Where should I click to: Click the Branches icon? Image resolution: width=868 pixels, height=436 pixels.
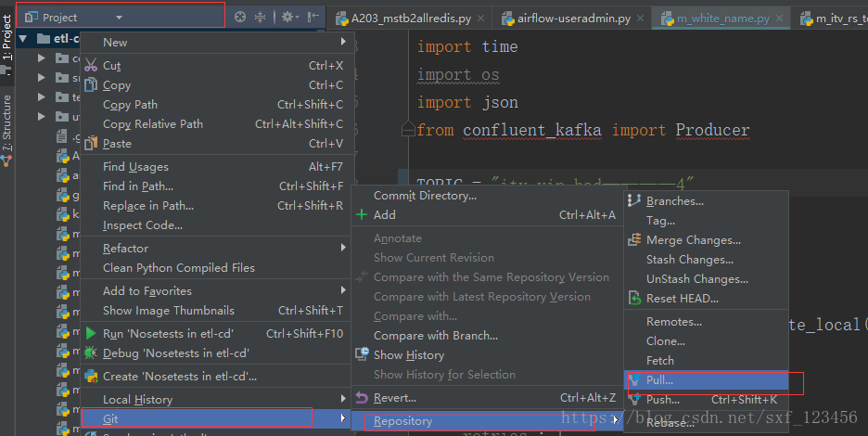pos(634,200)
